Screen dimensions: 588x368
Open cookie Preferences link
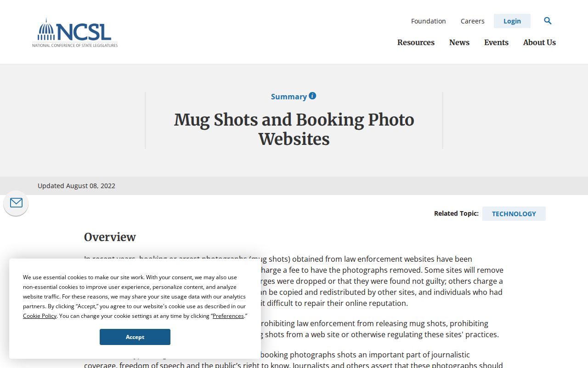[x=228, y=316]
